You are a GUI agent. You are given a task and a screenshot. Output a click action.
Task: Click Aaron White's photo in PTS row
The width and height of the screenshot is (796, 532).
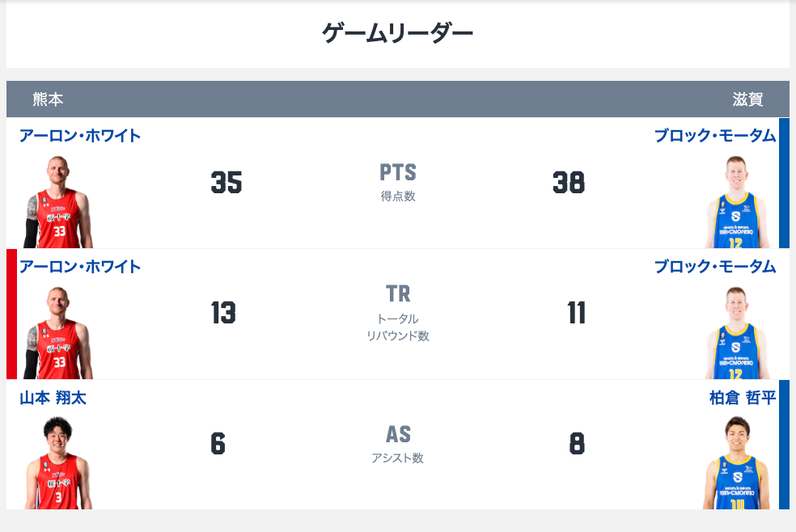coord(58,202)
